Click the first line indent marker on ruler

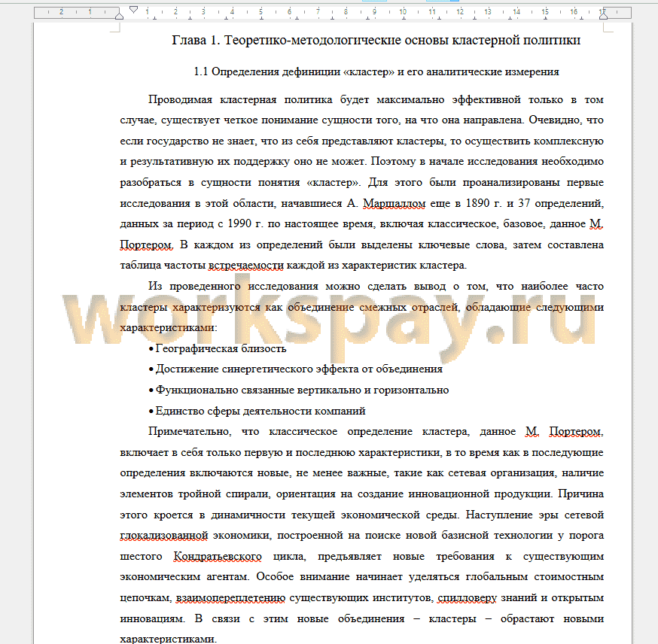[133, 9]
